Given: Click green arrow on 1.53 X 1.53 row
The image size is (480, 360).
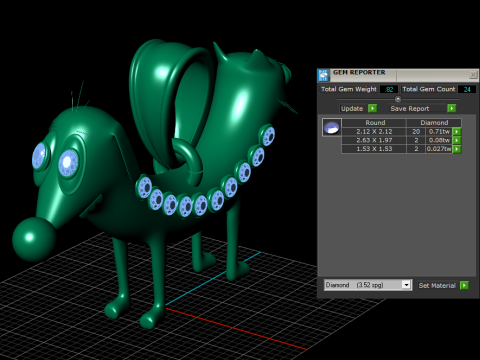Looking at the screenshot, I should click(x=457, y=149).
